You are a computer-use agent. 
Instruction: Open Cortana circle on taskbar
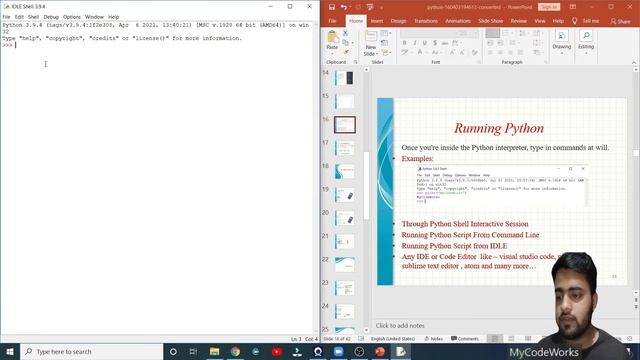173,351
